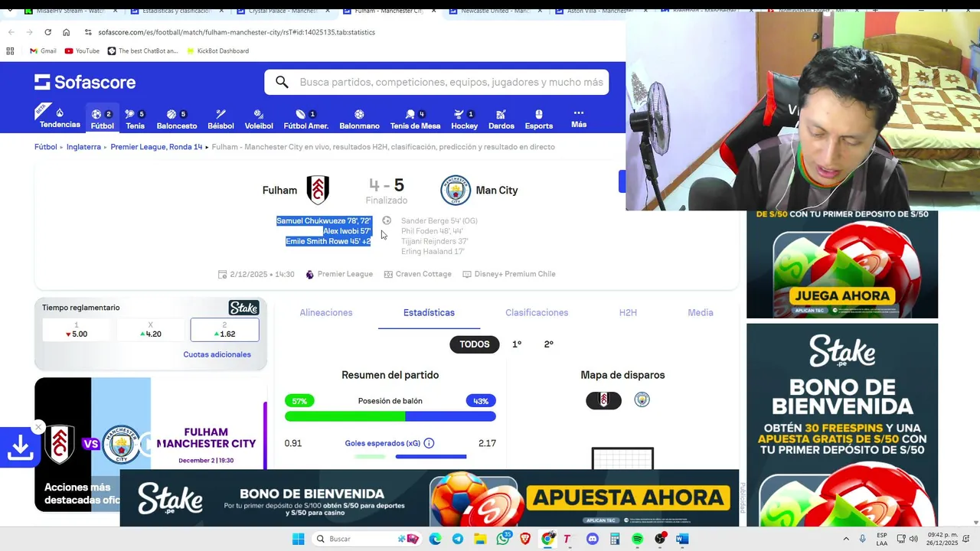This screenshot has height=551, width=980.
Task: Switch to the Alineaciones tab
Action: pos(326,312)
